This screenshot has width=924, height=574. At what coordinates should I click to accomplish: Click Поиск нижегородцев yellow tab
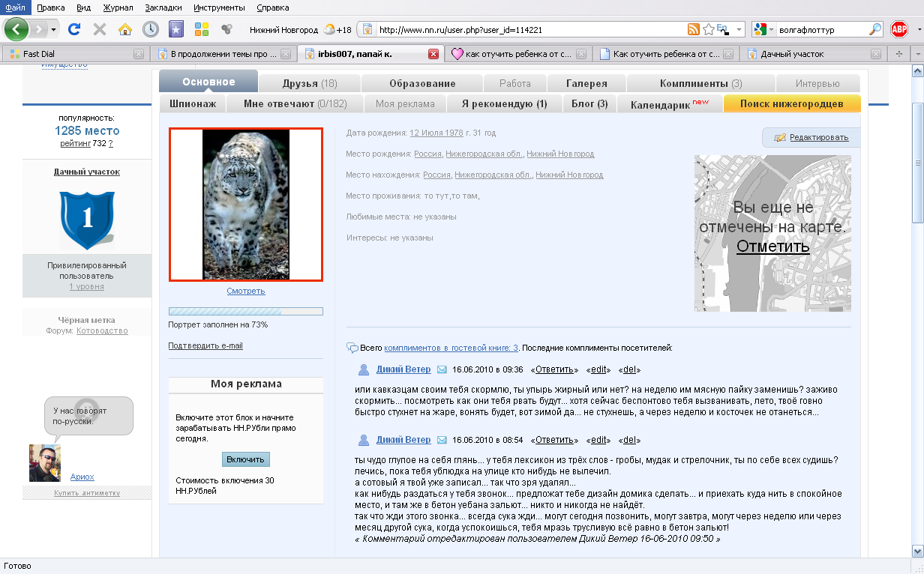[792, 104]
